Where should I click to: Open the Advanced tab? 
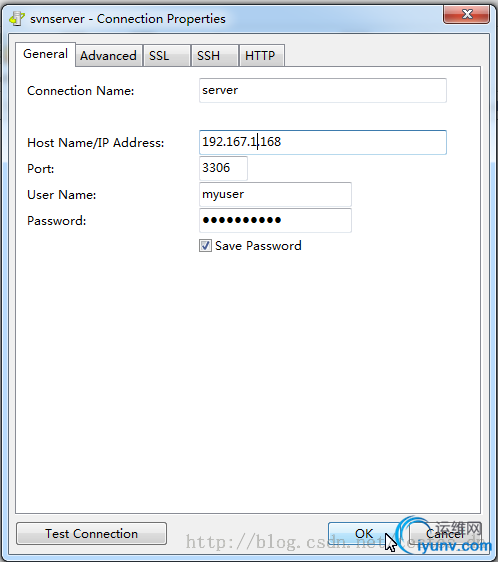pyautogui.click(x=109, y=56)
